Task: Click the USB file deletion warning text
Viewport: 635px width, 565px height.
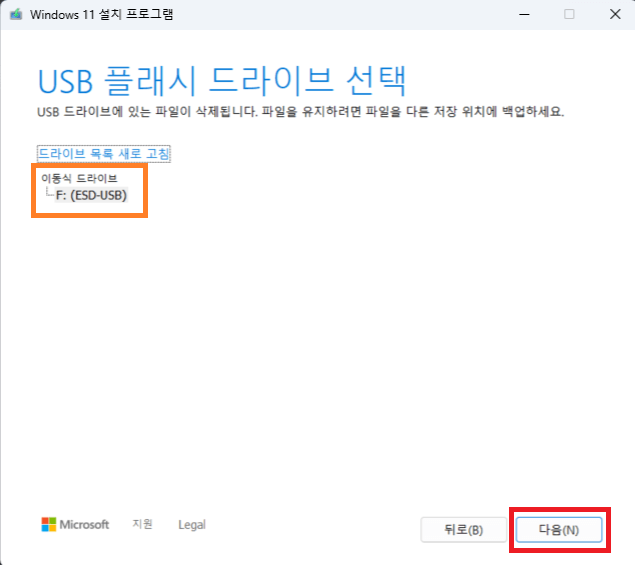Action: tap(300, 111)
